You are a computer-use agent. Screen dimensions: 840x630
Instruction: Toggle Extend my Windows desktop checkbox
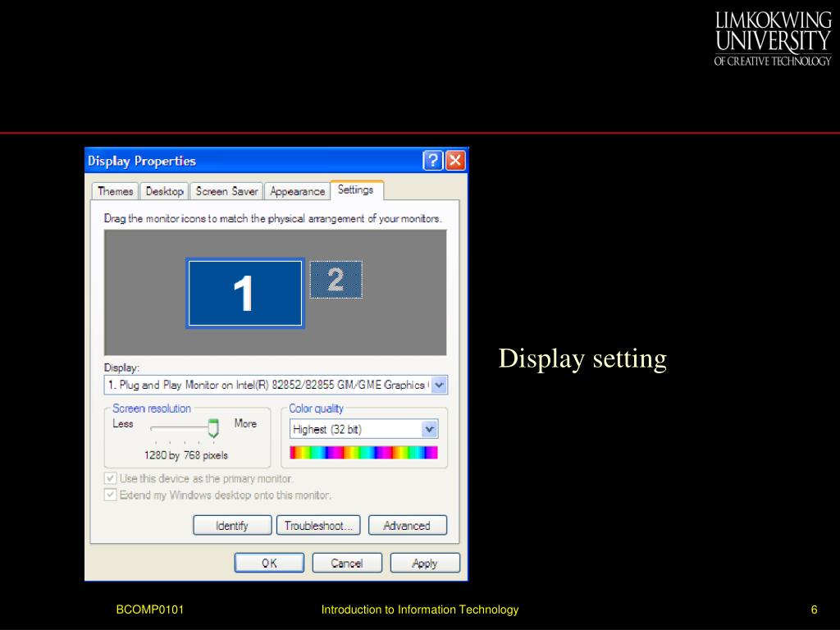(111, 495)
